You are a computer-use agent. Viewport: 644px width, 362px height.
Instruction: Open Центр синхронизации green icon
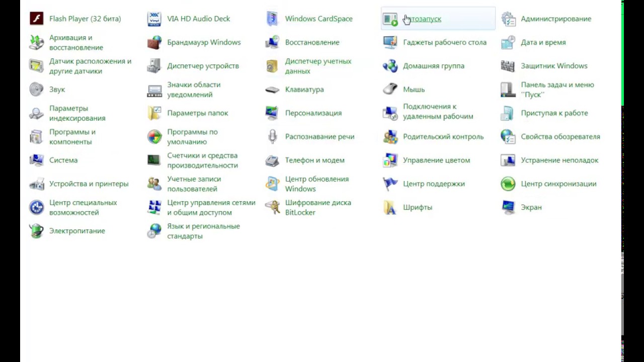[x=508, y=184]
